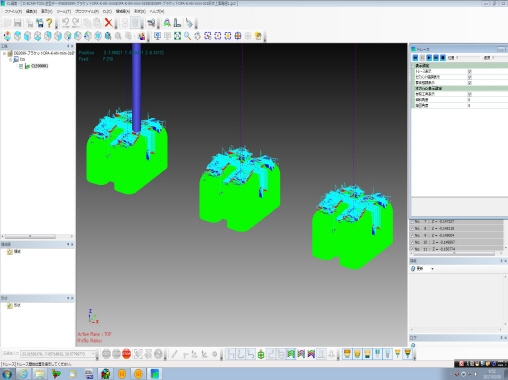Open the coordinate input dropdown at bottom
This screenshot has width=508, height=380.
click(93, 354)
